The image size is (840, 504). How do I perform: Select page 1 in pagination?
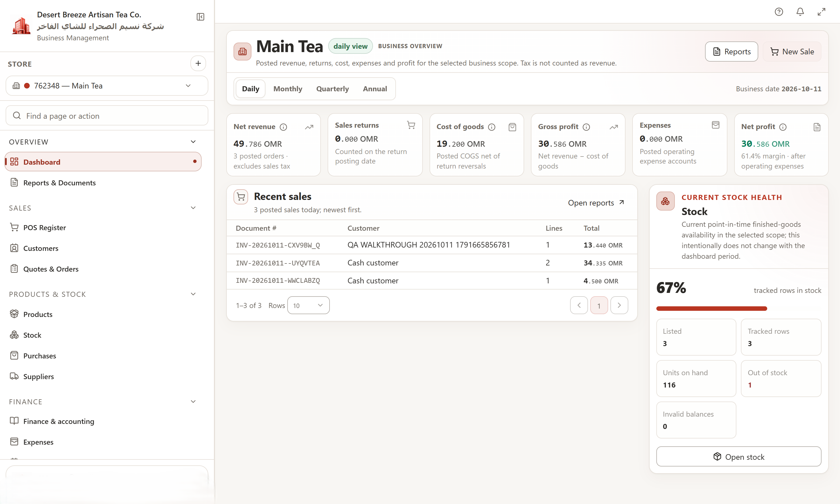pyautogui.click(x=599, y=305)
